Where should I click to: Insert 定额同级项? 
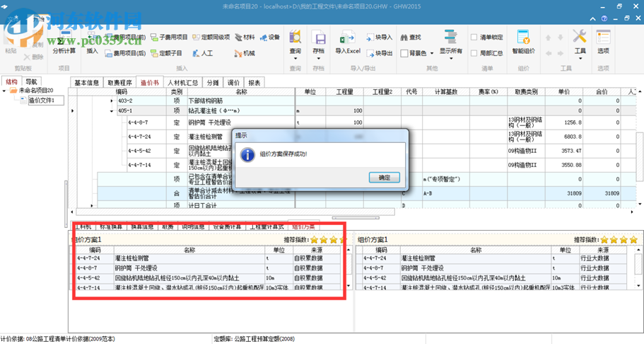pyautogui.click(x=211, y=38)
